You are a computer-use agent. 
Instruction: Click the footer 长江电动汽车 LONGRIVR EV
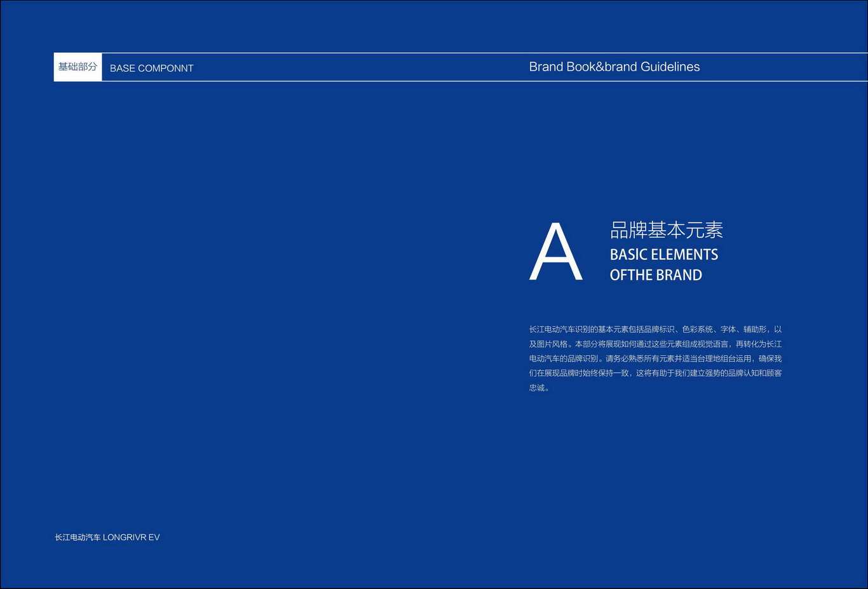[107, 537]
